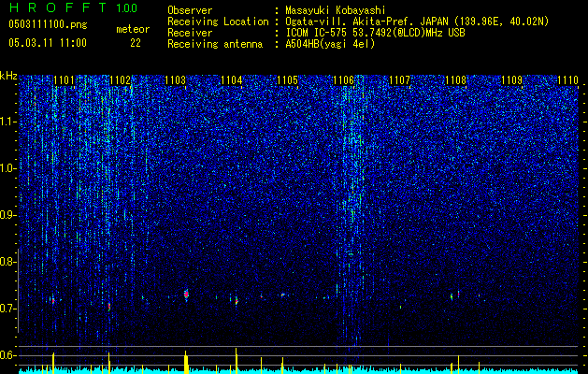The image size is (588, 374).
Task: Click the observer name Masayuki Kobayashi
Action: click(x=336, y=10)
